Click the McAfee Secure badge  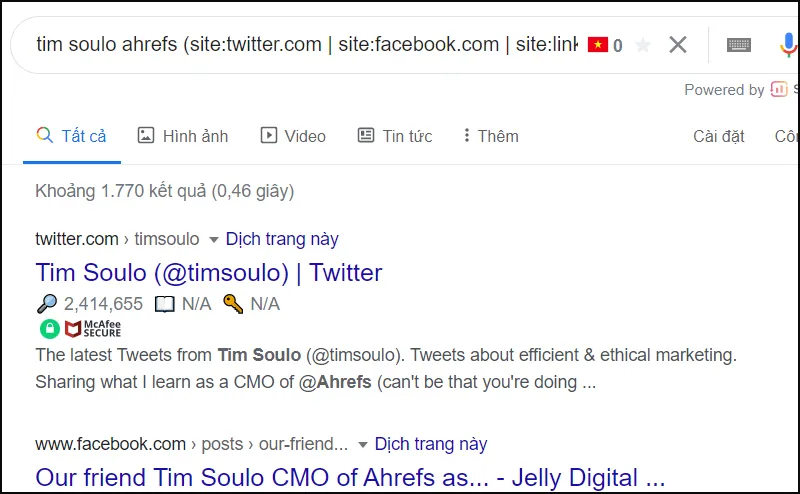point(93,329)
